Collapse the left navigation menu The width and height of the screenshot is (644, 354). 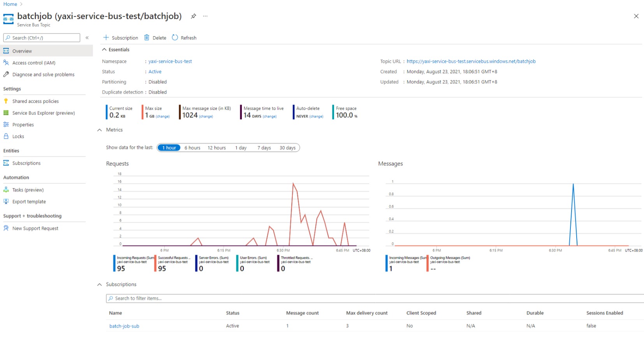(x=87, y=38)
